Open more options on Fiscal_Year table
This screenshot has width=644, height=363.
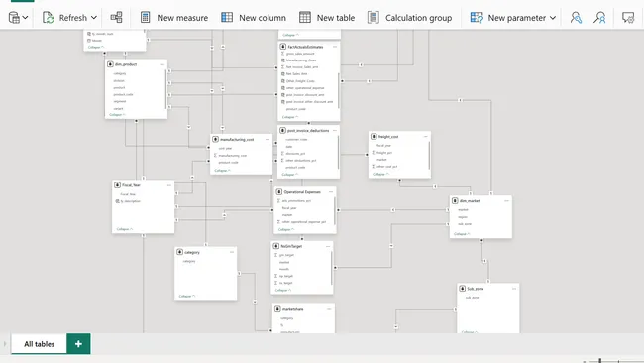(x=169, y=185)
